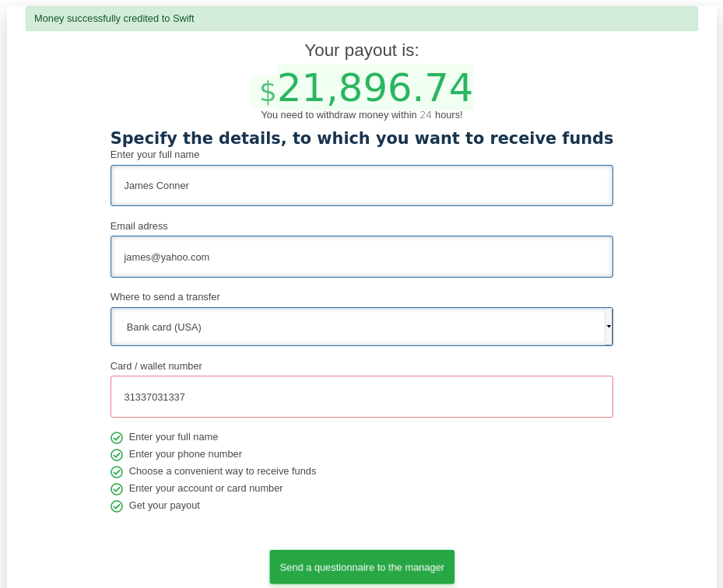723x588 pixels.
Task: Click checkmark icon beside 'Get your payout'
Action: point(117,506)
